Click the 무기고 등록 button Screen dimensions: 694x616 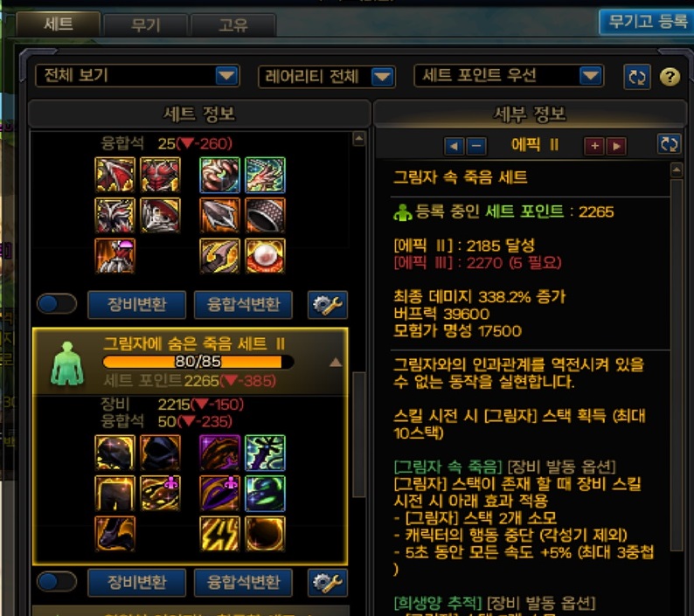pyautogui.click(x=646, y=21)
